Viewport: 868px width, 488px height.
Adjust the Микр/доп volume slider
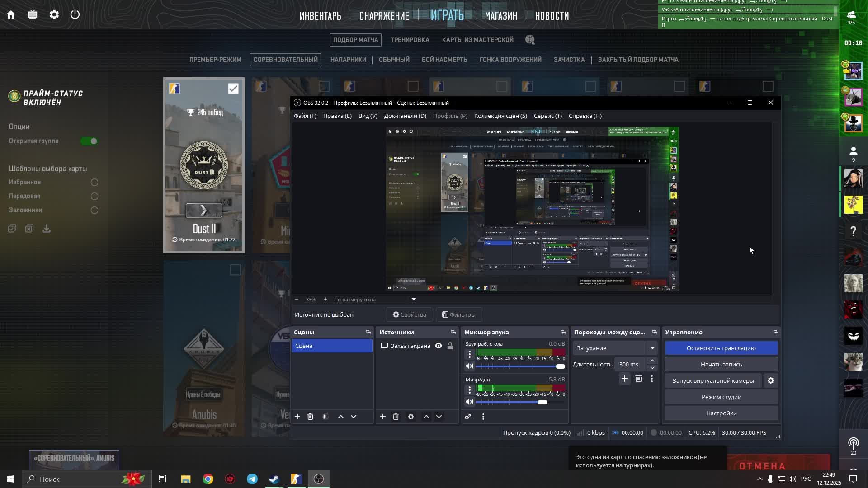(542, 402)
